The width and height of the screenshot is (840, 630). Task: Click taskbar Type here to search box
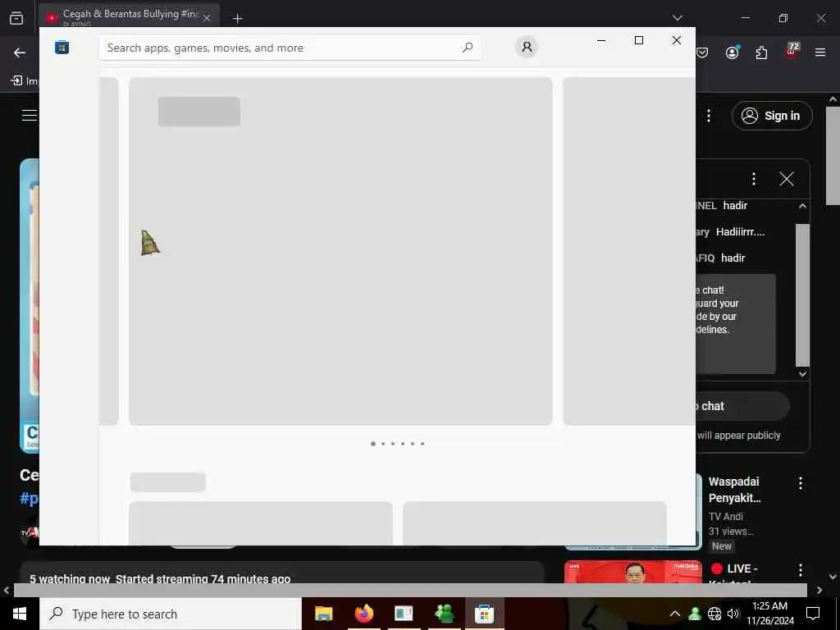click(171, 614)
